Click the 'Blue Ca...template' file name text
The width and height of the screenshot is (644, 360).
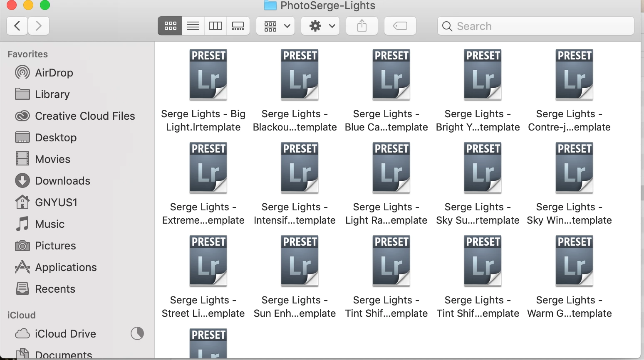click(x=386, y=127)
